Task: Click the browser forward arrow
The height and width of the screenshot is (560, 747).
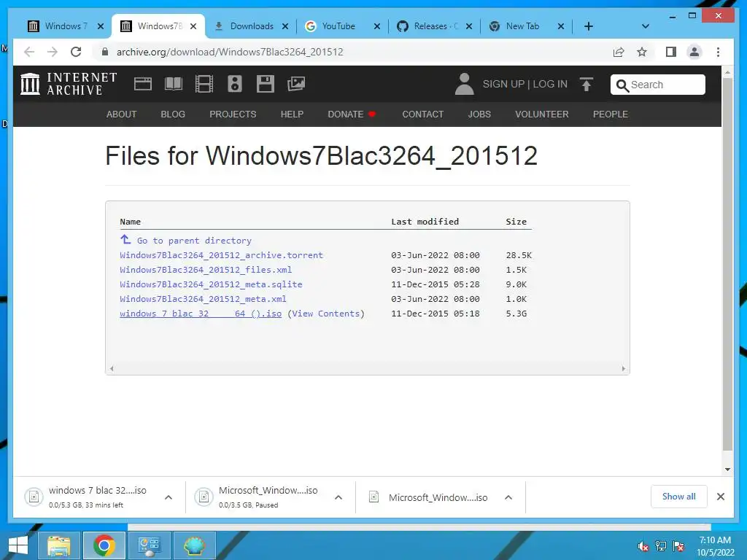Action: (x=53, y=52)
